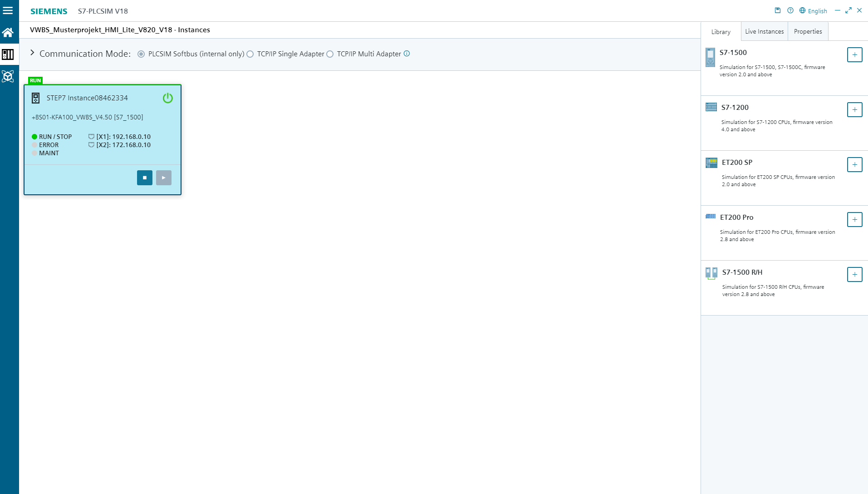Image resolution: width=868 pixels, height=494 pixels.
Task: Toggle power of STEP7 Instance08462334
Action: pyautogui.click(x=168, y=98)
